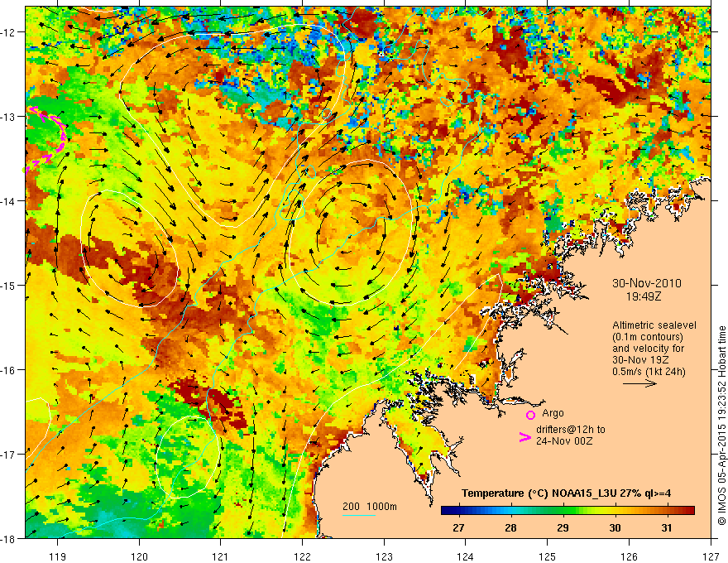Click the (0.1m contours) caption line
Viewport: 728px width, 563px height.
point(647,337)
